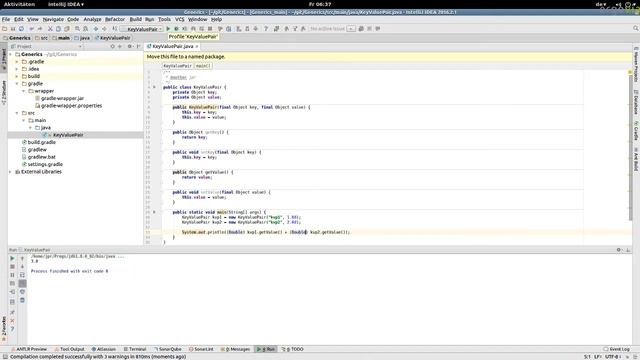The width and height of the screenshot is (640, 360).
Task: Open the VCS menu
Action: [180, 19]
